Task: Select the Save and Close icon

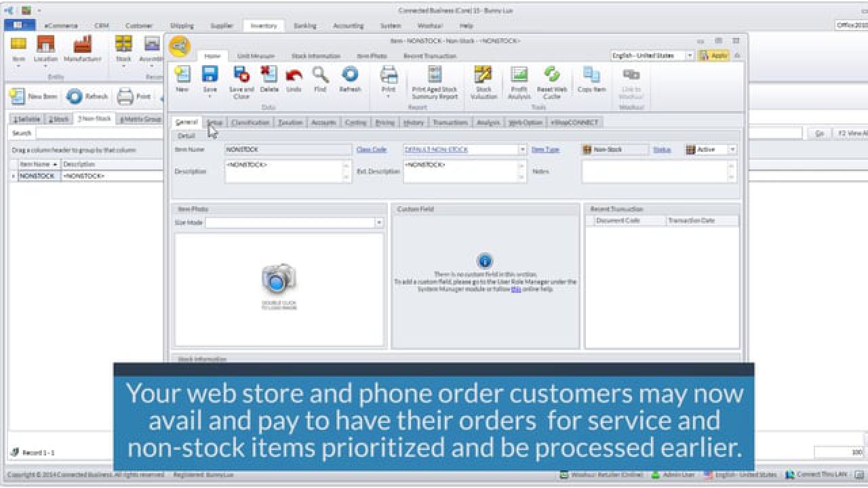Action: point(241,81)
